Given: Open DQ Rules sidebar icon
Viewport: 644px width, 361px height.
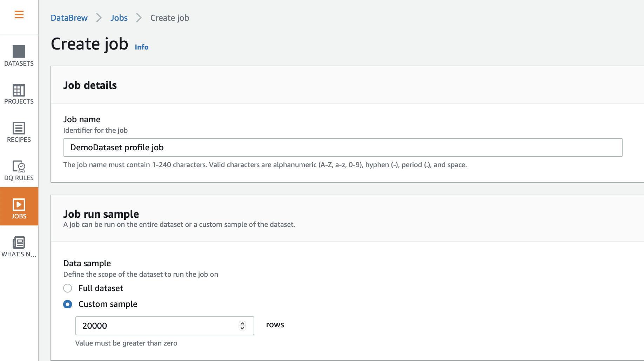Looking at the screenshot, I should [19, 166].
